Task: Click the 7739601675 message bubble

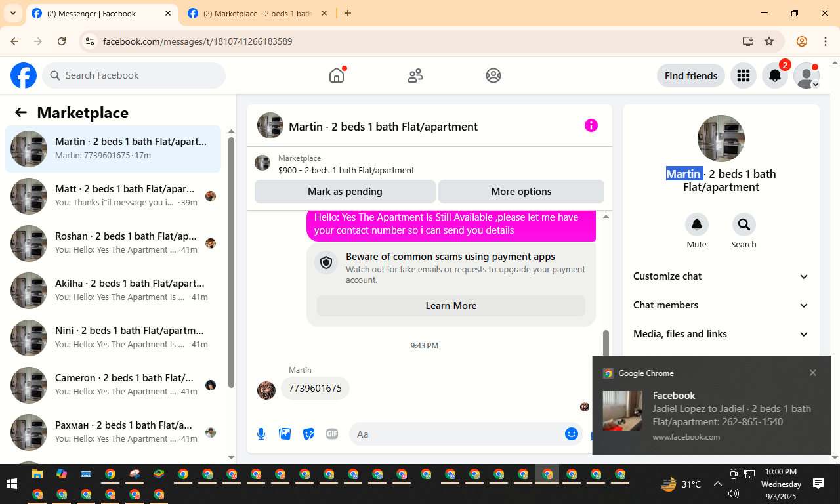Action: [315, 388]
